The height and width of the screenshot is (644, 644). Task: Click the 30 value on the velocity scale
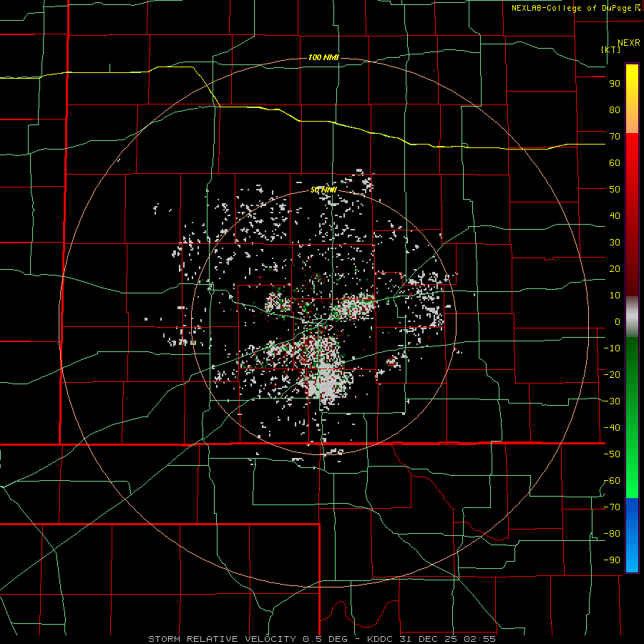point(615,243)
